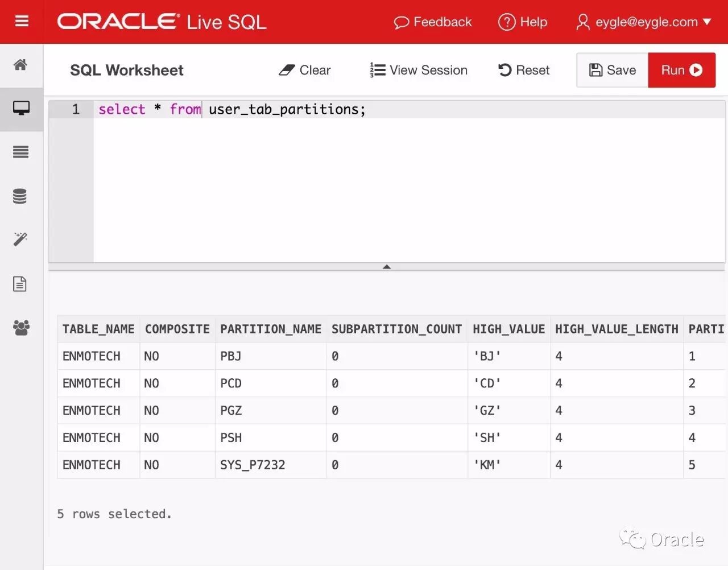
Task: Open the Feedback link
Action: point(433,22)
